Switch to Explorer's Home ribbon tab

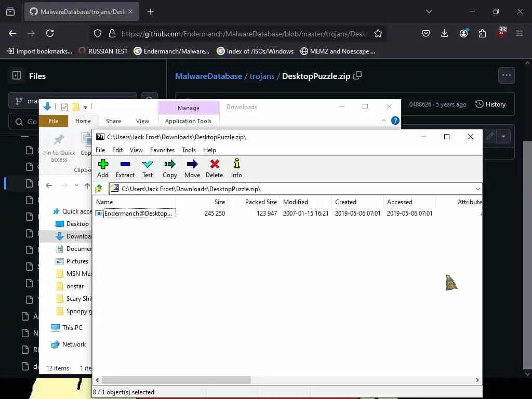point(83,121)
